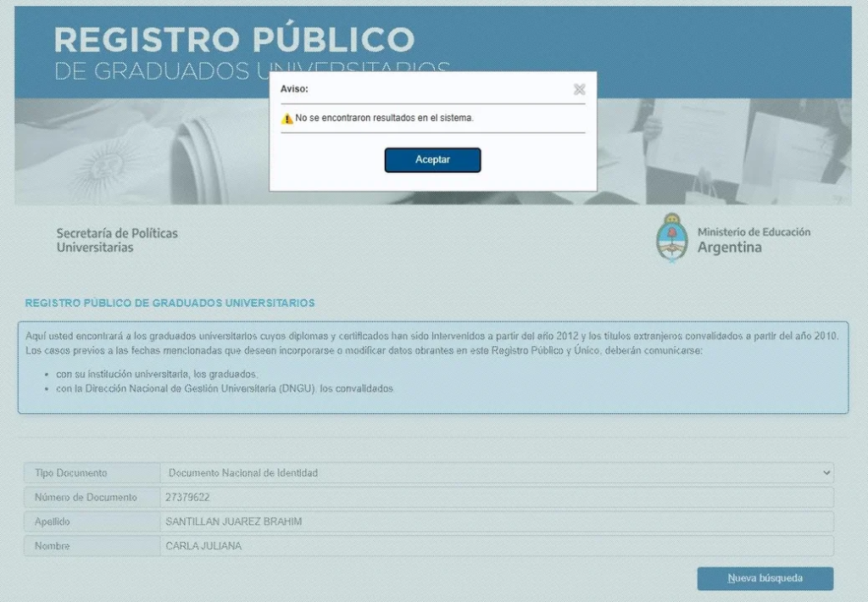
Task: Click the 'No se encontraron resultados' message
Action: click(x=384, y=119)
